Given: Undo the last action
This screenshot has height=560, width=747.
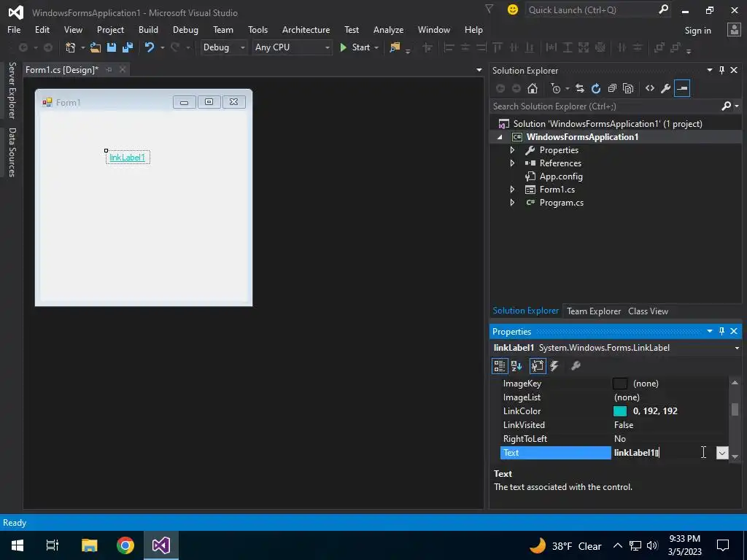Looking at the screenshot, I should pos(150,47).
